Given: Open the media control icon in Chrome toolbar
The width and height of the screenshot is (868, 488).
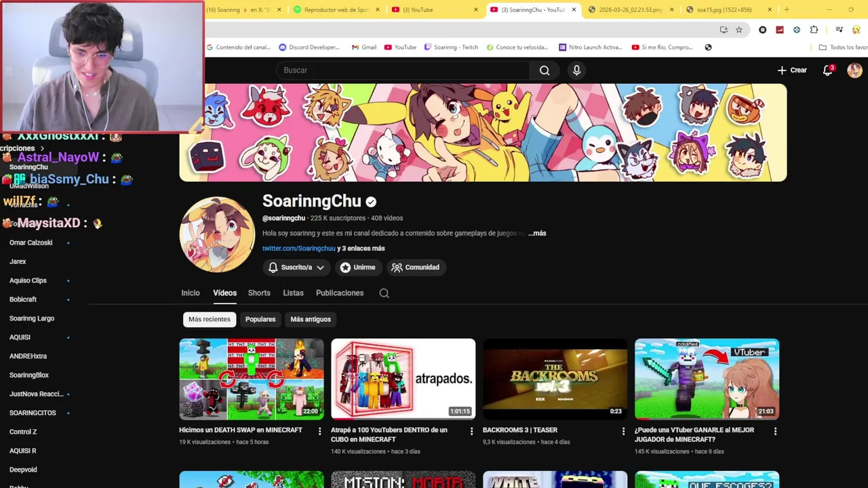Looking at the screenshot, I should [839, 30].
